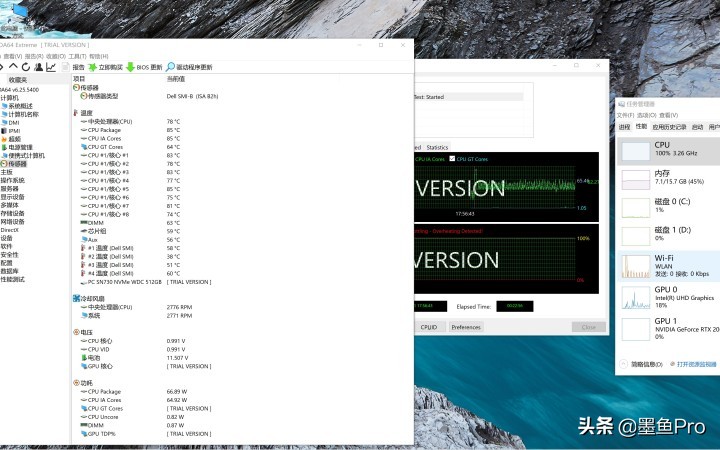Select 计算机名称 in AIDA64 tree
Viewport: 720px width, 450px height.
23,114
